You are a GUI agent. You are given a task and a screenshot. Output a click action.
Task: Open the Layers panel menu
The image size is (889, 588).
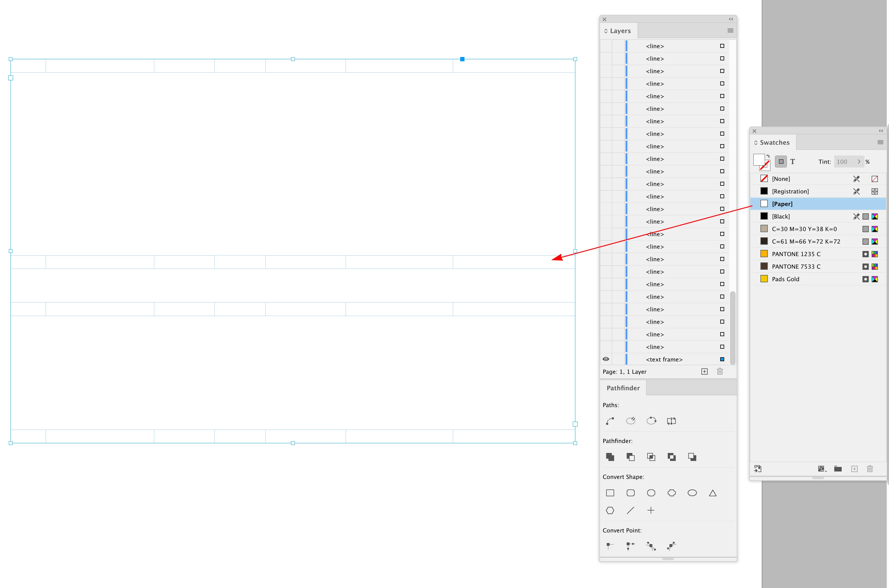click(x=730, y=30)
